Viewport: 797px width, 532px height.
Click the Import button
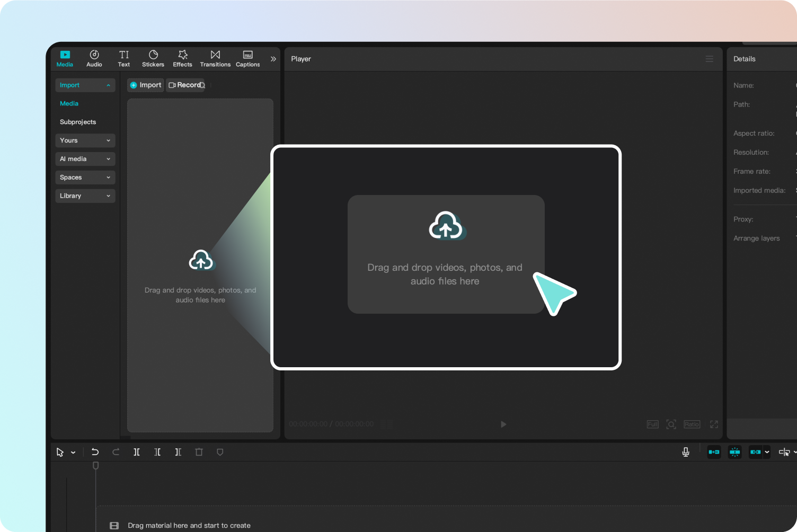tap(145, 85)
